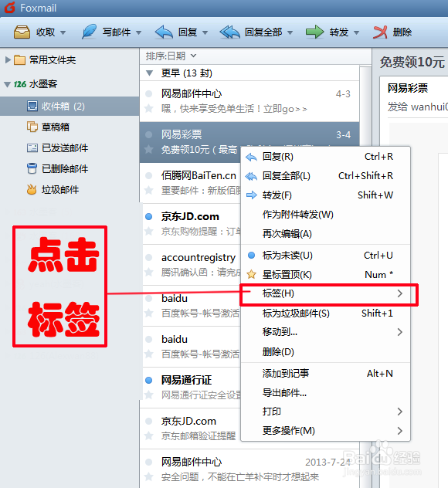Choose 添加到记事 in context menu

click(326, 373)
